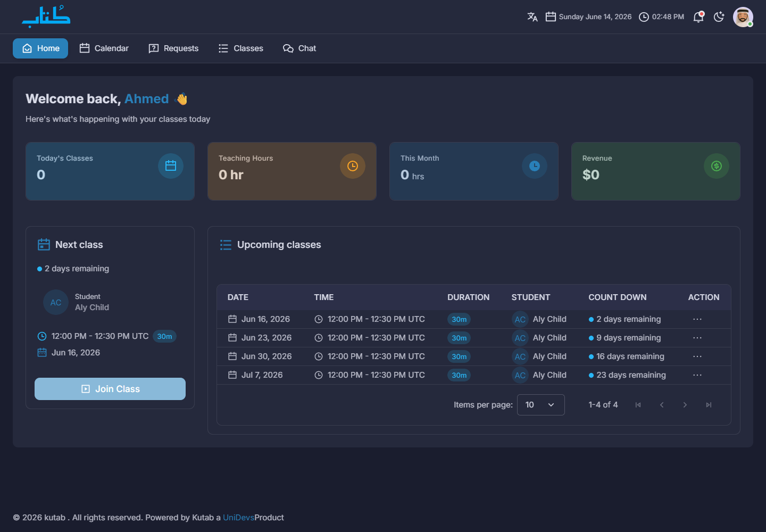Open the Classes tab
Viewport: 766px width, 532px height.
click(241, 48)
